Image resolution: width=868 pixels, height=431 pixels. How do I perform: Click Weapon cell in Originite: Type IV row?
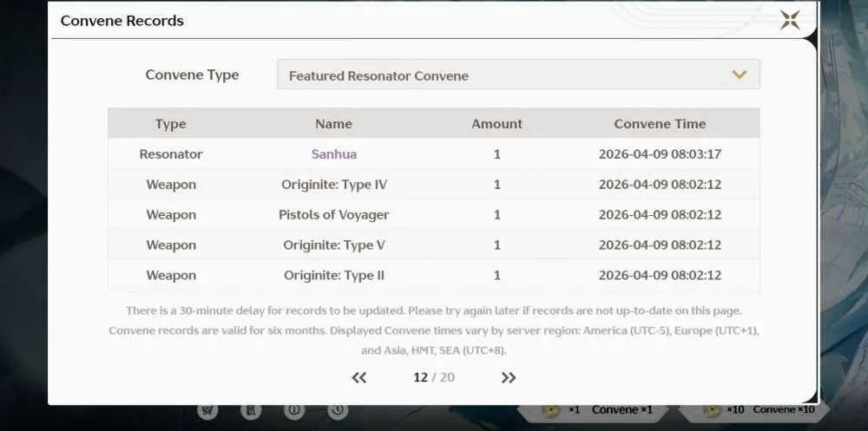(170, 185)
